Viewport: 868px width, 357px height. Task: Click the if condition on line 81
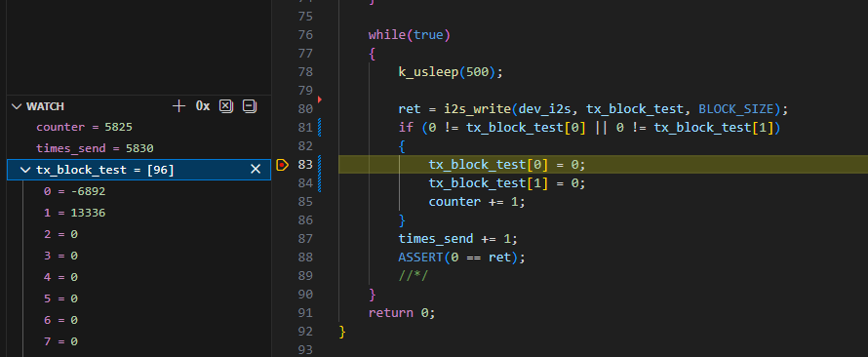pyautogui.click(x=589, y=128)
